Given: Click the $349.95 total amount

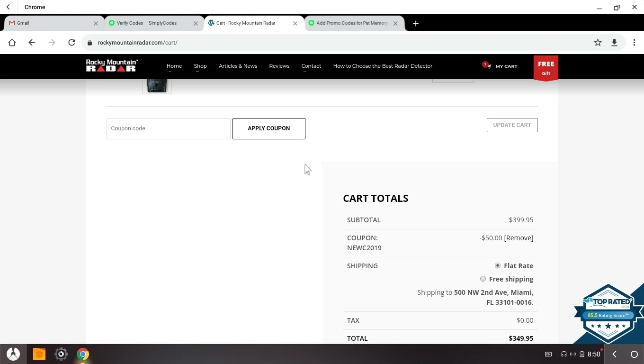Looking at the screenshot, I should click(521, 338).
